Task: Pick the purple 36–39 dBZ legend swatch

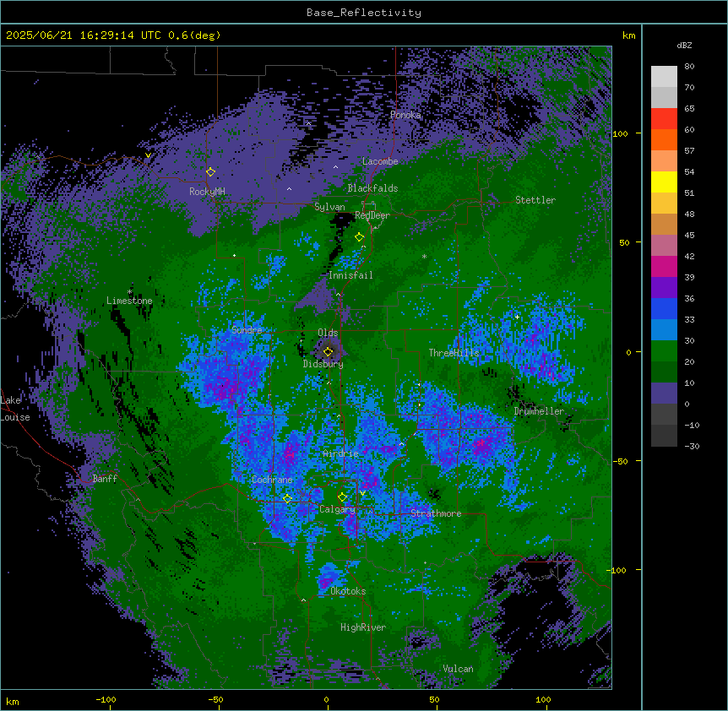Action: pos(664,288)
